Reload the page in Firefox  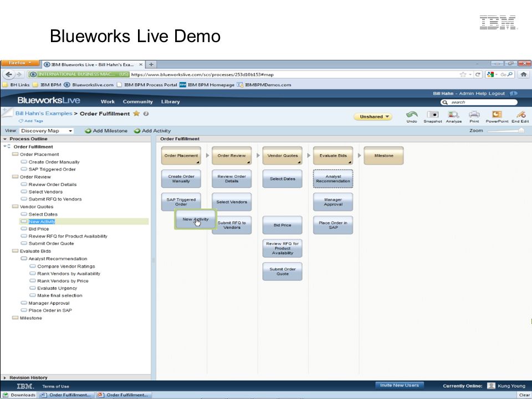pyautogui.click(x=478, y=74)
